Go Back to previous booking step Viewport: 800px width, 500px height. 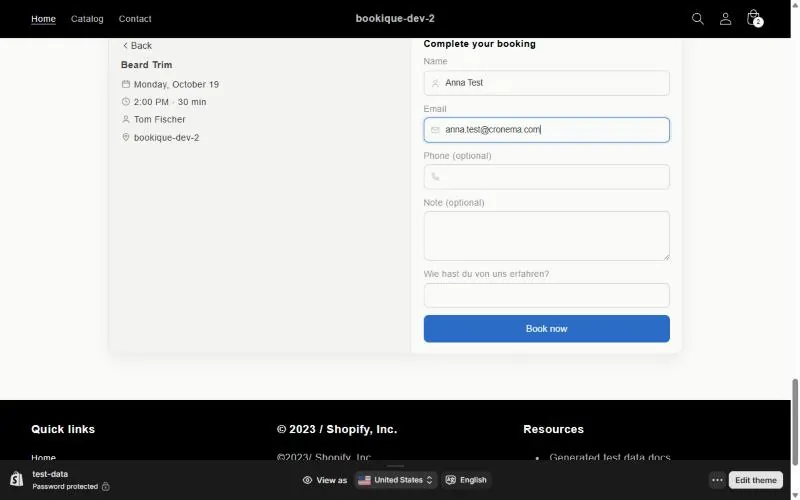(x=137, y=45)
